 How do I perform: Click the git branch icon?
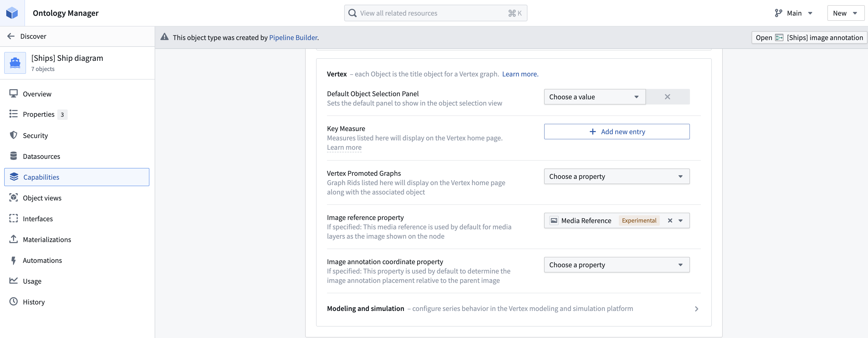(778, 13)
